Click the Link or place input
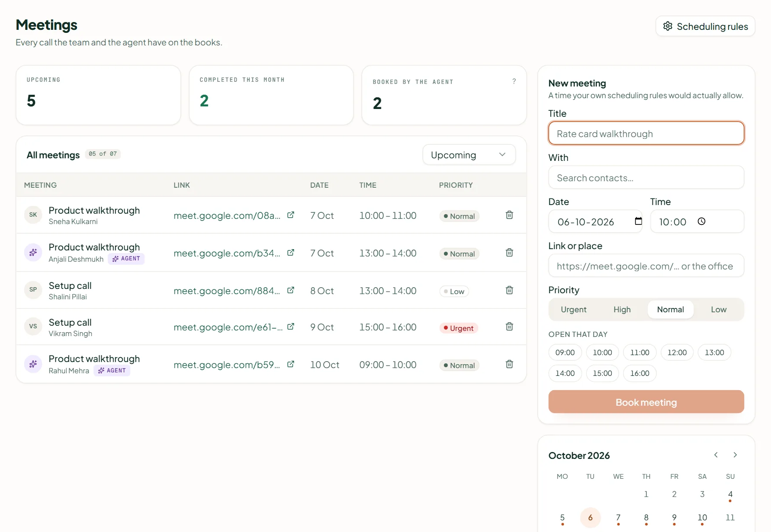 [646, 266]
